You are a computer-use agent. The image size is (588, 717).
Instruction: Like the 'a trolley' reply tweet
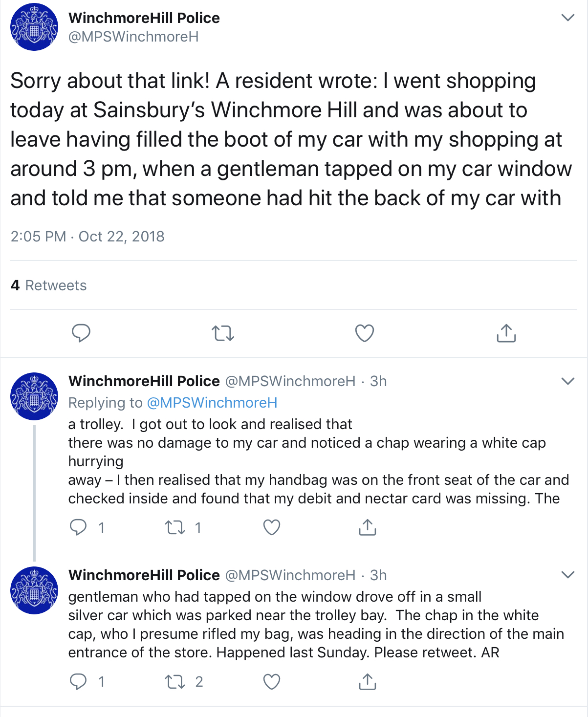pyautogui.click(x=271, y=527)
